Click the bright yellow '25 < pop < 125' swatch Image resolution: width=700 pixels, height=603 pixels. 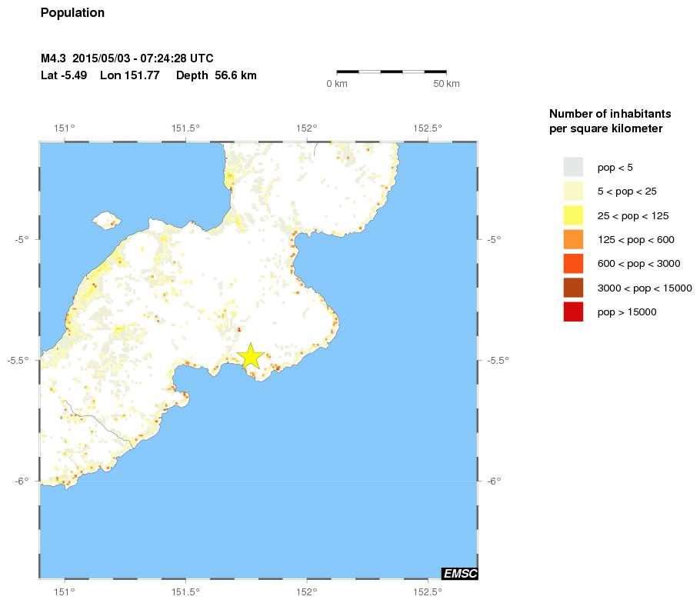(x=573, y=215)
